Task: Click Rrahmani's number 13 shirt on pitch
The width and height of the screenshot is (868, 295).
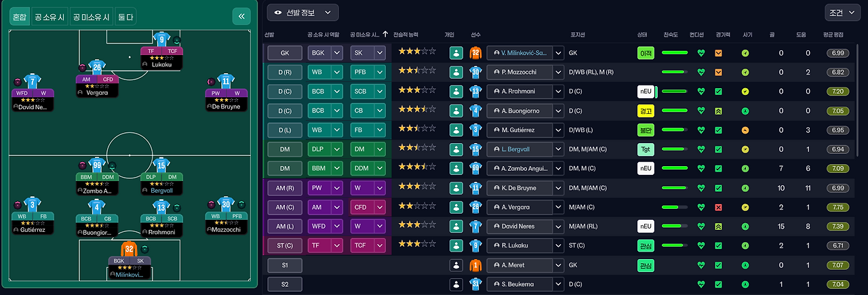Action: tap(162, 206)
